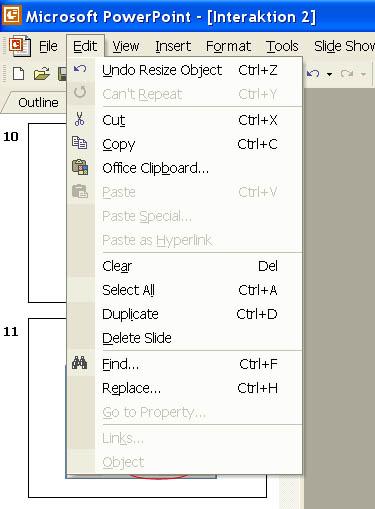Click the PowerPoint document icon beside File
The image size is (375, 509).
(20, 45)
